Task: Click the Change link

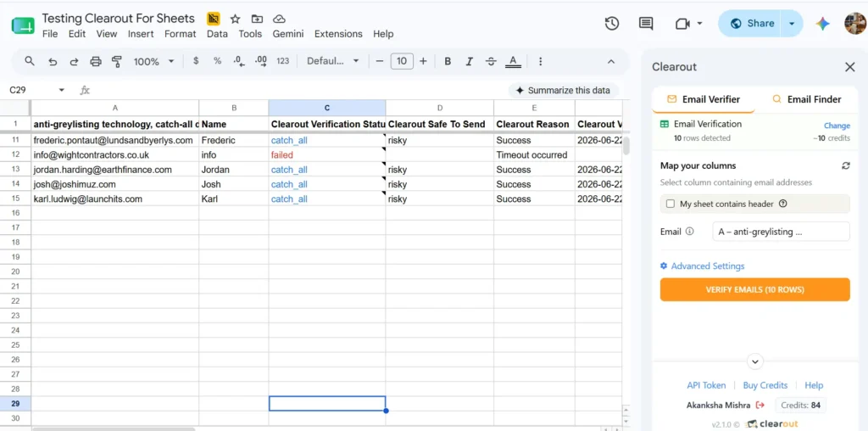Action: pos(837,126)
